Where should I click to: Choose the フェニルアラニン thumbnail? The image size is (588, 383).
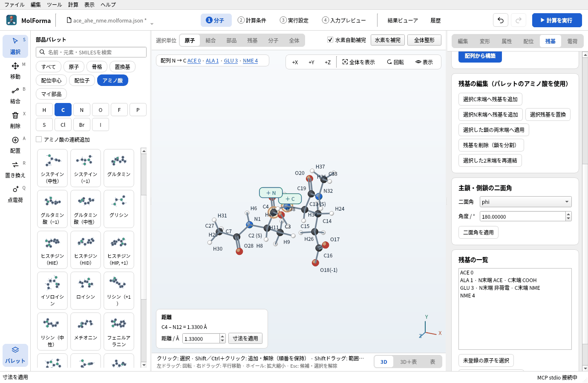click(119, 332)
